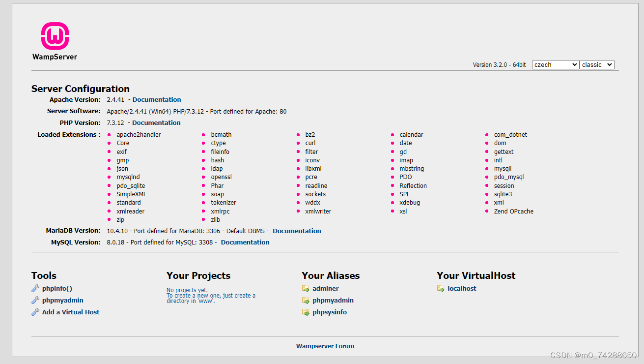Click the 'Zend OPcache' extension entry

[513, 212]
